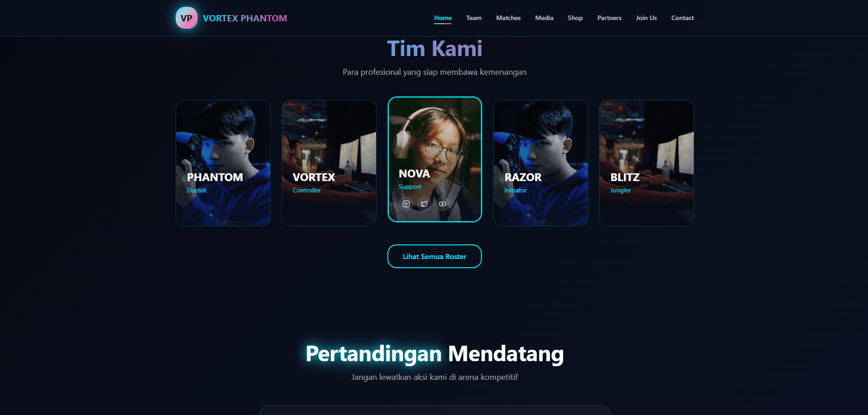Open the Shop nav item
This screenshot has width=868, height=415.
coord(575,18)
